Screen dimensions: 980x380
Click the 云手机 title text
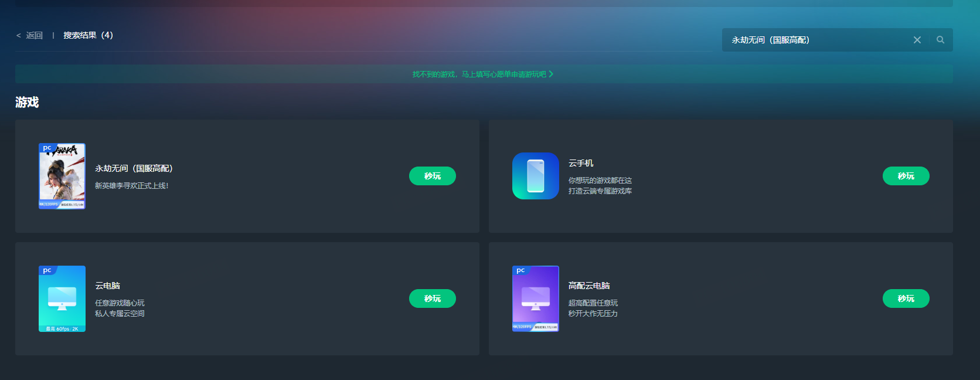coord(580,163)
